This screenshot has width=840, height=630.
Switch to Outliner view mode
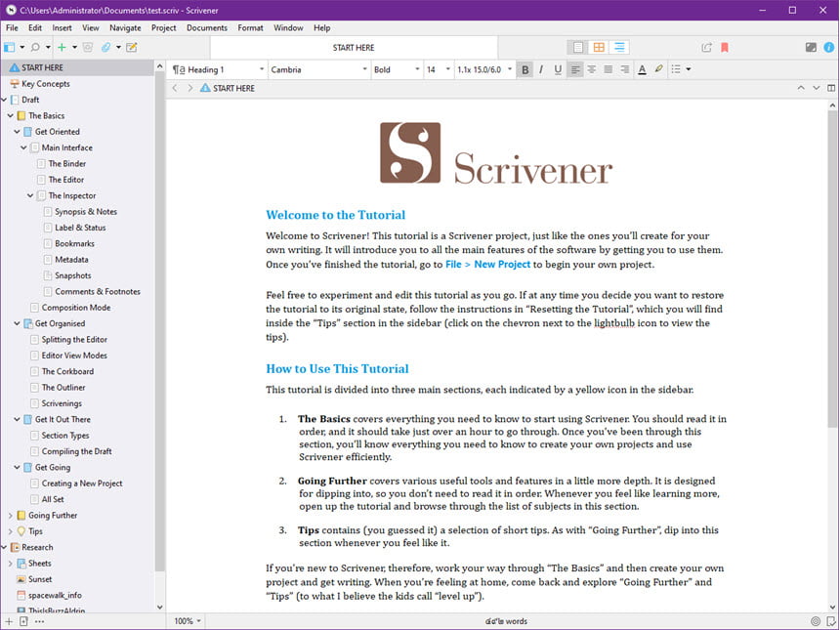pyautogui.click(x=618, y=48)
